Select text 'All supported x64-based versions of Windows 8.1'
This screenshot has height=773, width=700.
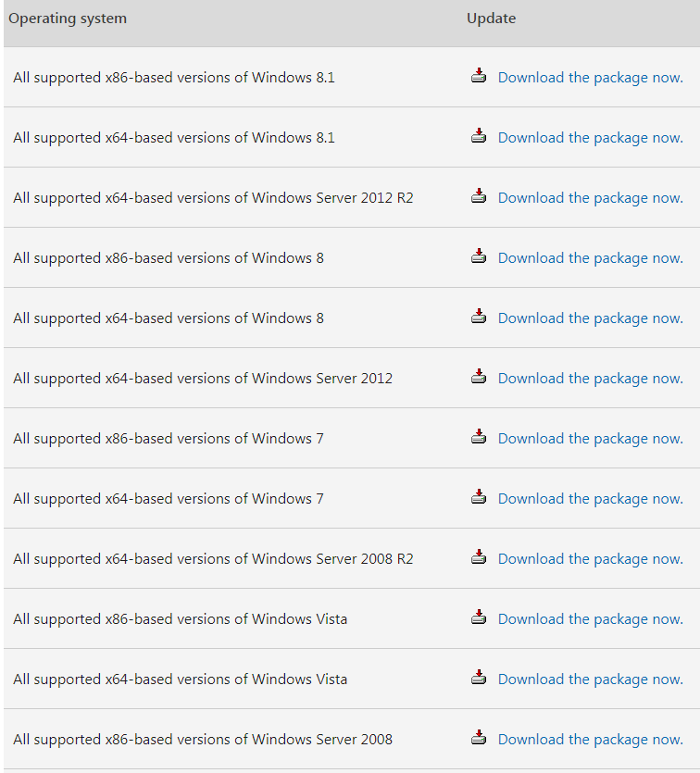tap(174, 138)
